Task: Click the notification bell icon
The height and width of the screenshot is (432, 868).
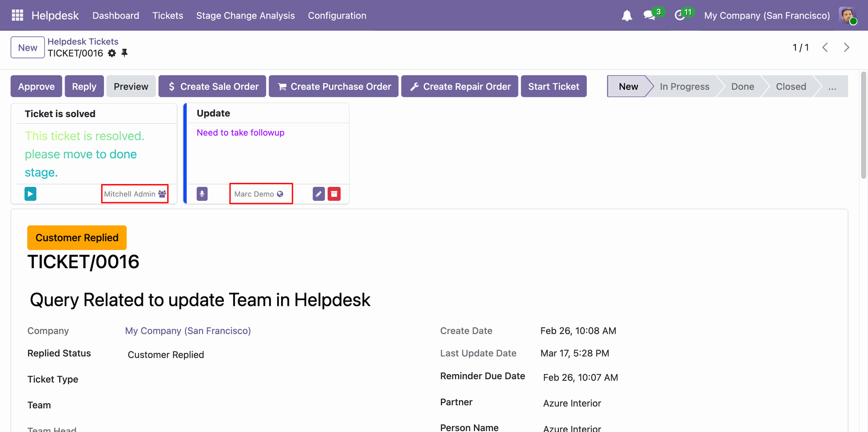Action: pos(627,16)
